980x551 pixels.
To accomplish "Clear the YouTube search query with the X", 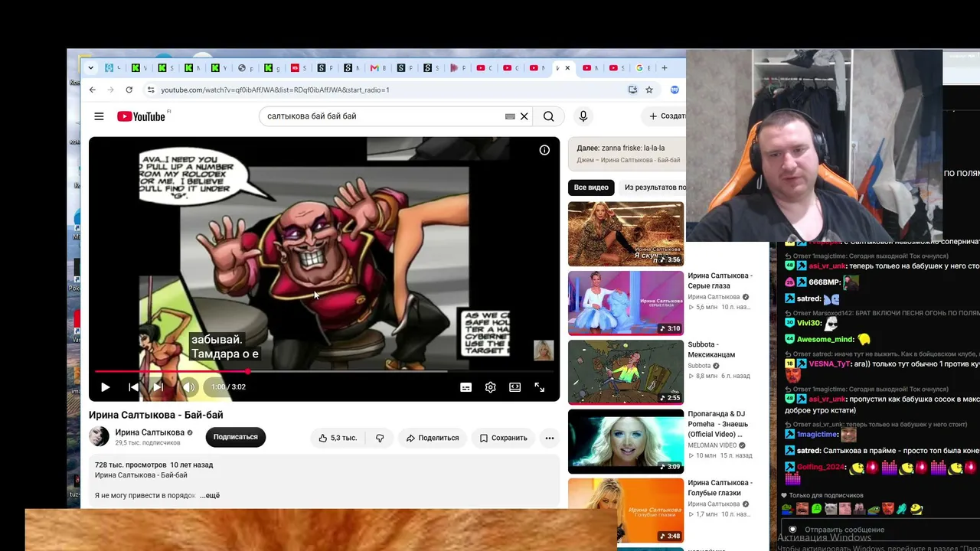I will pyautogui.click(x=524, y=116).
